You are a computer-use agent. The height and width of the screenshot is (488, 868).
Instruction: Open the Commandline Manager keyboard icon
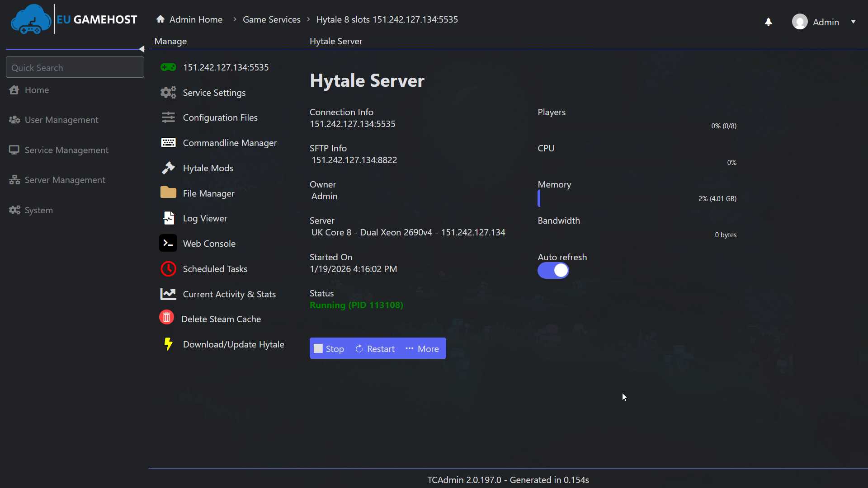pyautogui.click(x=168, y=143)
